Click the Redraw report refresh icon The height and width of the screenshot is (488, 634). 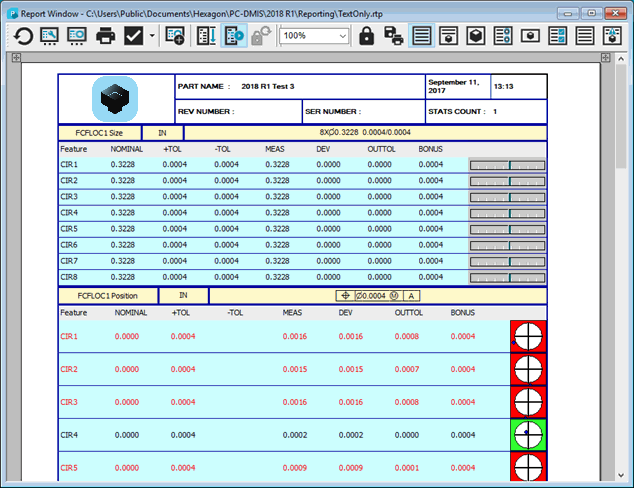pos(22,36)
